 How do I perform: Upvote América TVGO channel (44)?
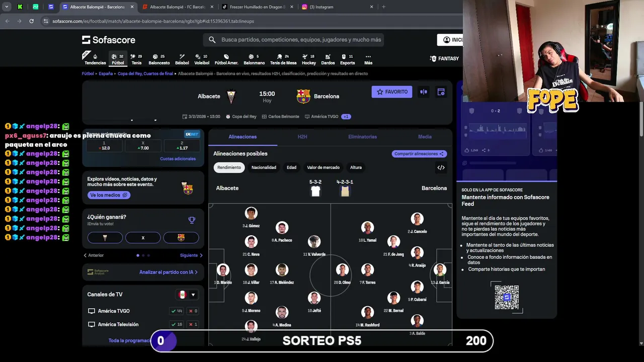point(177,311)
